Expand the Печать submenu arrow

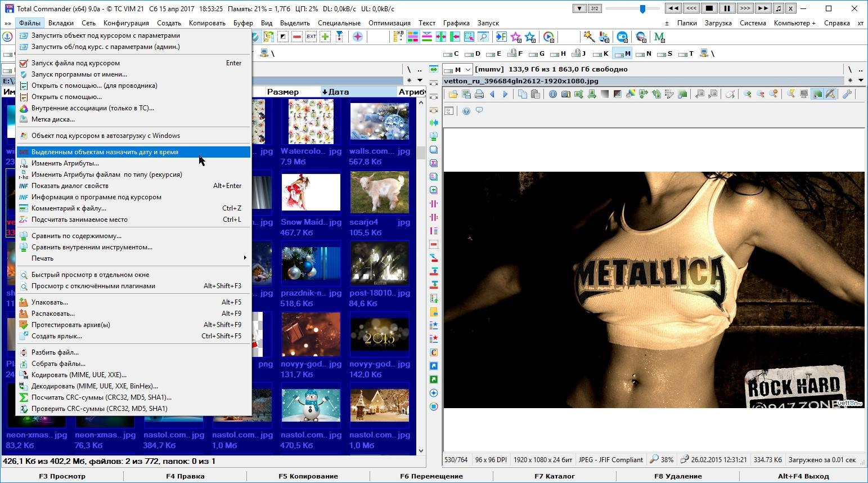[x=245, y=258]
